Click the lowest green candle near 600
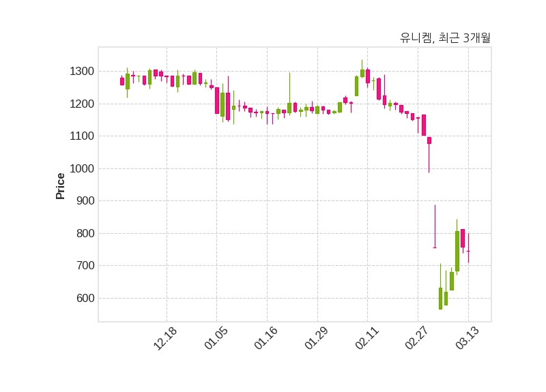 point(440,299)
